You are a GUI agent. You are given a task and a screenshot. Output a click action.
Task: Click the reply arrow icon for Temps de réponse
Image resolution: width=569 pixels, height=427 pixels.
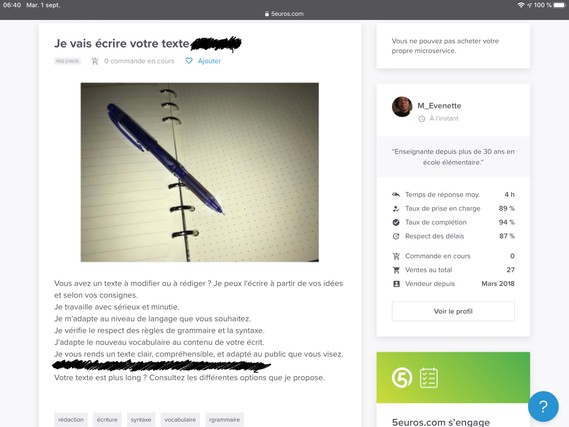click(x=396, y=195)
